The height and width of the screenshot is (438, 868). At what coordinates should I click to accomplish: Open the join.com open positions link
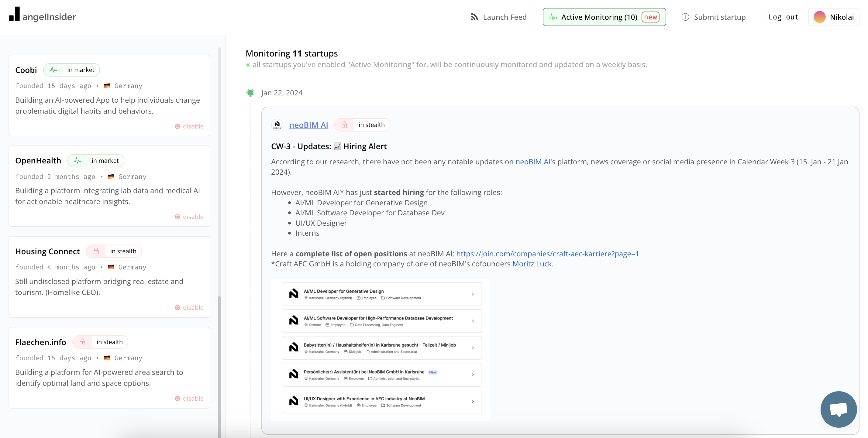point(547,254)
